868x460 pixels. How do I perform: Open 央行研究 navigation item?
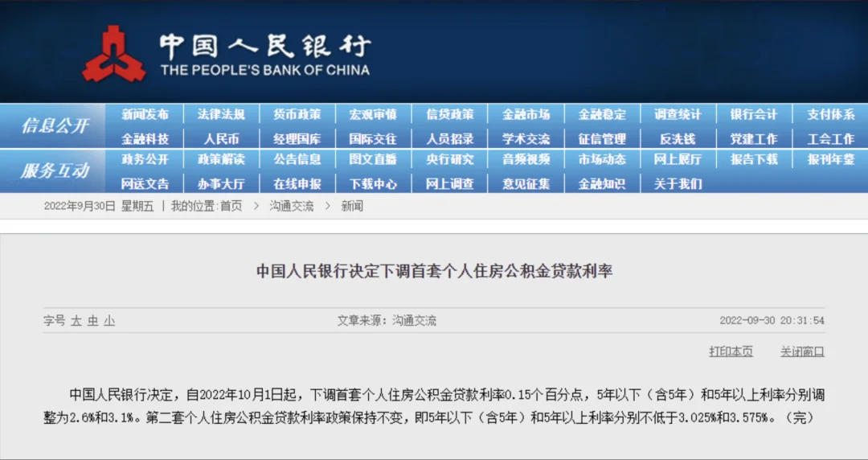(x=449, y=159)
